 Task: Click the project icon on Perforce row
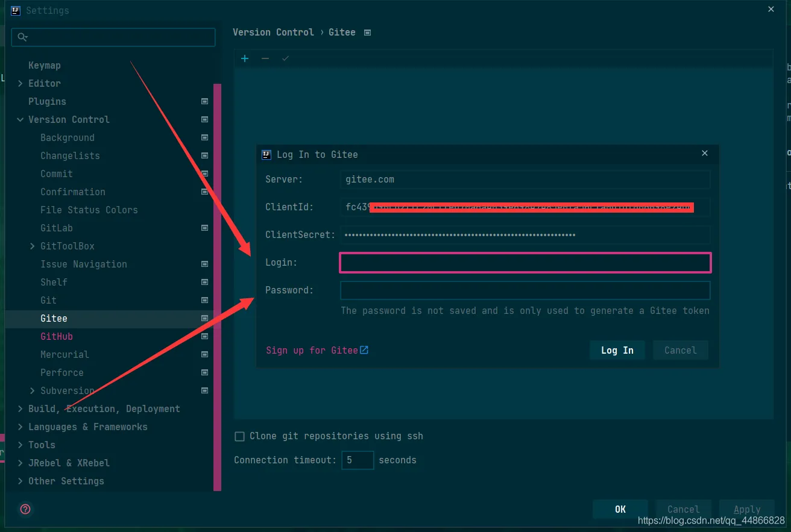point(205,372)
